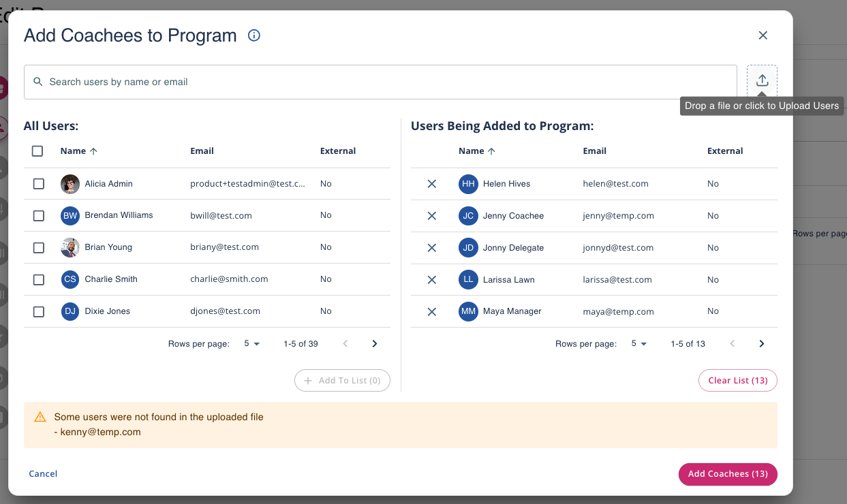
Task: Click the upload users file icon
Action: pos(762,80)
